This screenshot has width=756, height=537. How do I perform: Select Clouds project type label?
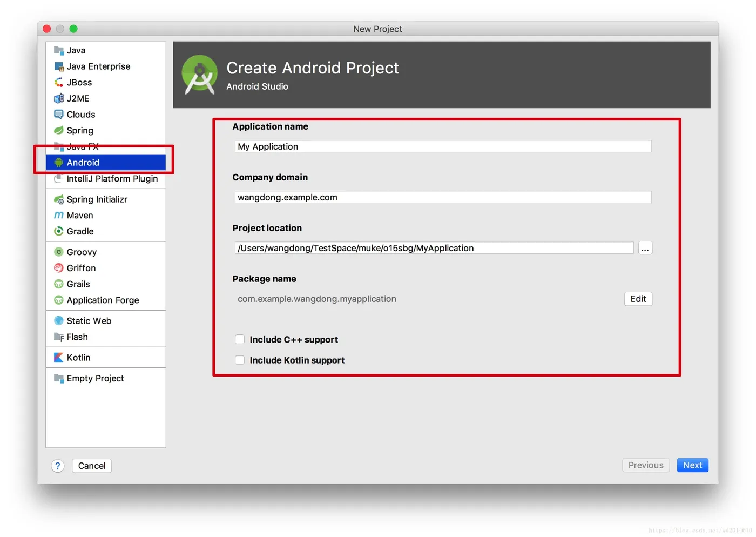click(81, 115)
